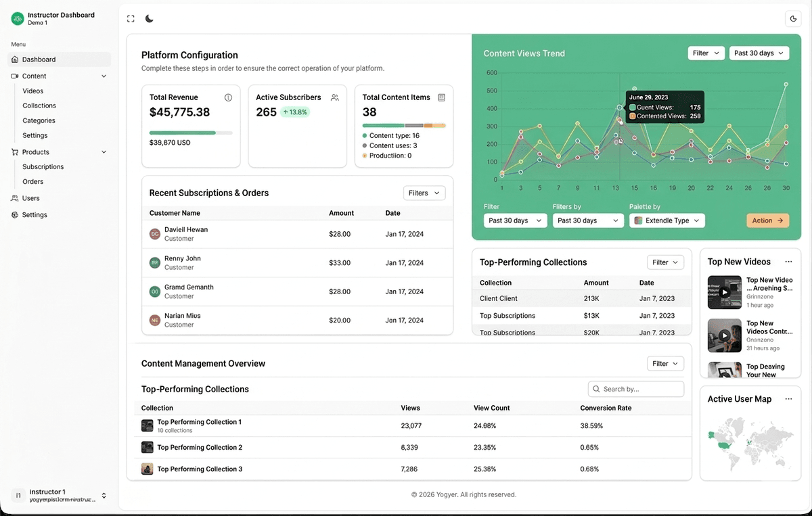The height and width of the screenshot is (516, 812).
Task: Open the Past 30 days dropdown on Content Views Trend
Action: [x=759, y=53]
